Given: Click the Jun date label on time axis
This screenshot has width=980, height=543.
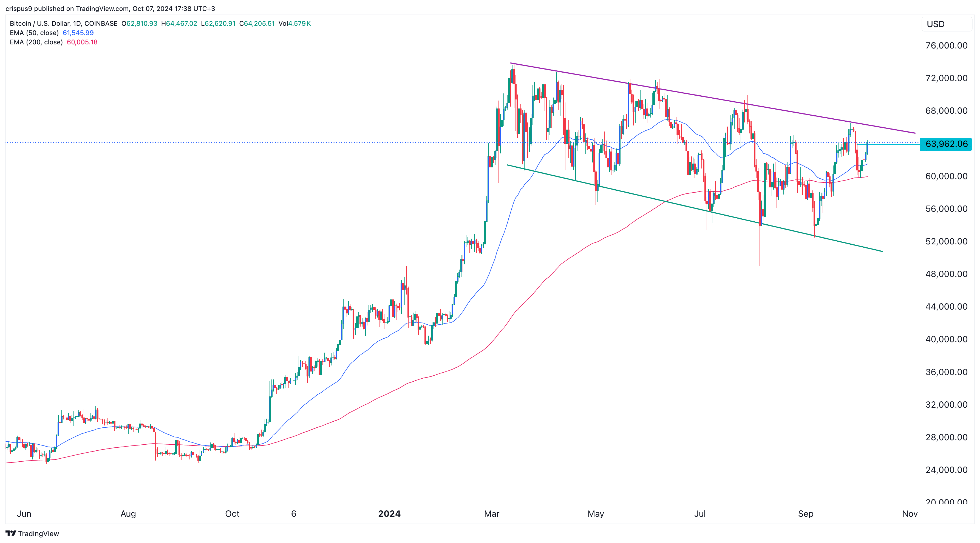Looking at the screenshot, I should pyautogui.click(x=24, y=514).
